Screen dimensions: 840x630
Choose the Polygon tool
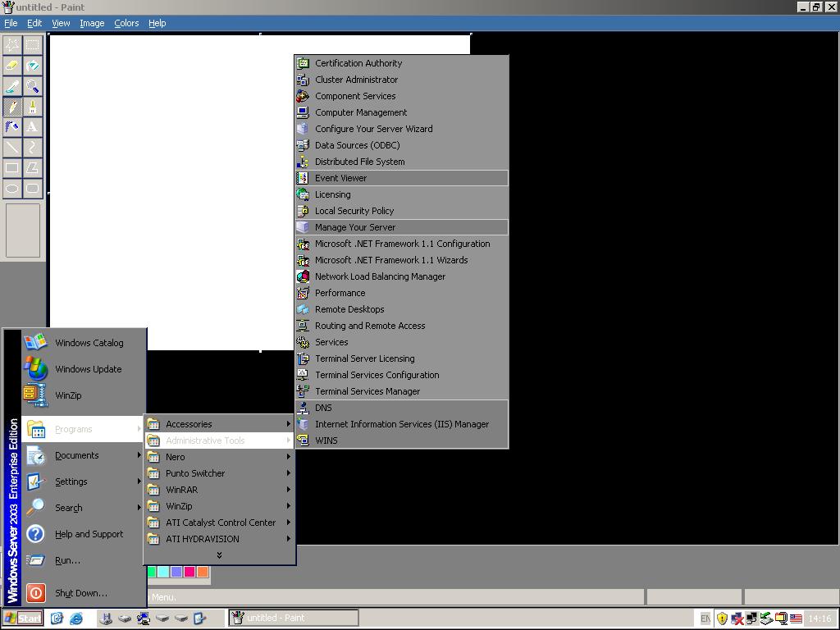(32, 167)
